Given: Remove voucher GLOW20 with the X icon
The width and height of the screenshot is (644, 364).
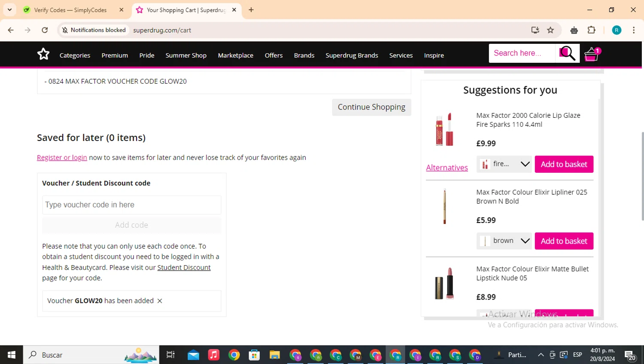Looking at the screenshot, I should coord(160,301).
